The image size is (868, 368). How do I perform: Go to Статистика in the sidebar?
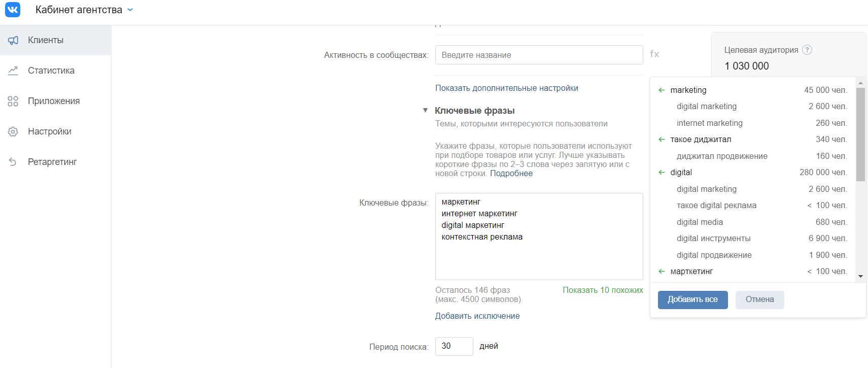coord(55,71)
